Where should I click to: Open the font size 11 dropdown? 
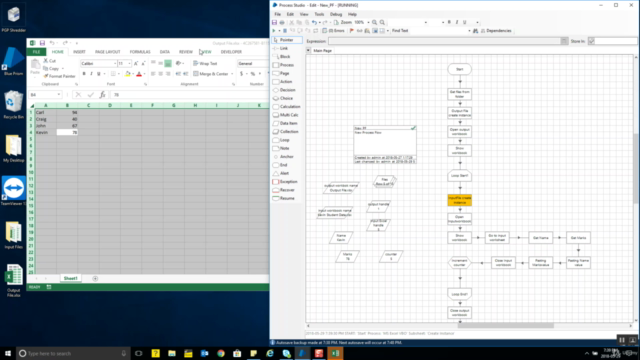tap(129, 64)
